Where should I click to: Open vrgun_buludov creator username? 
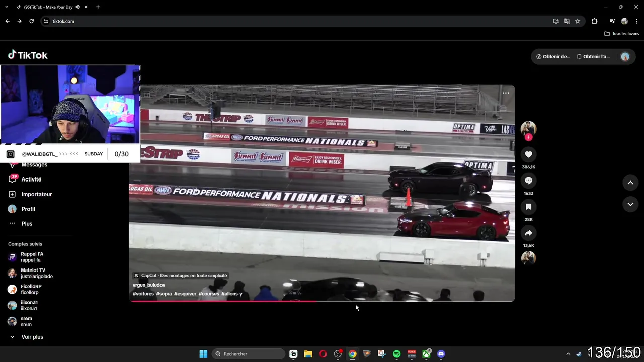click(149, 285)
